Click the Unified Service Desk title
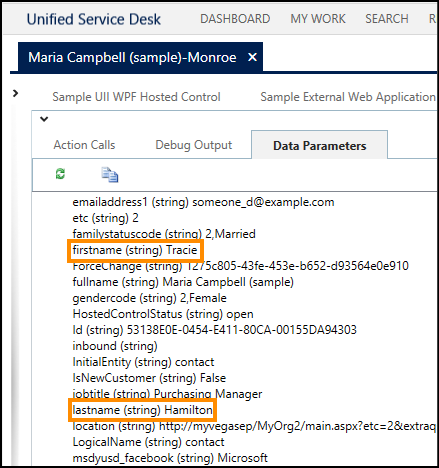Image resolution: width=439 pixels, height=468 pixels. [x=94, y=19]
